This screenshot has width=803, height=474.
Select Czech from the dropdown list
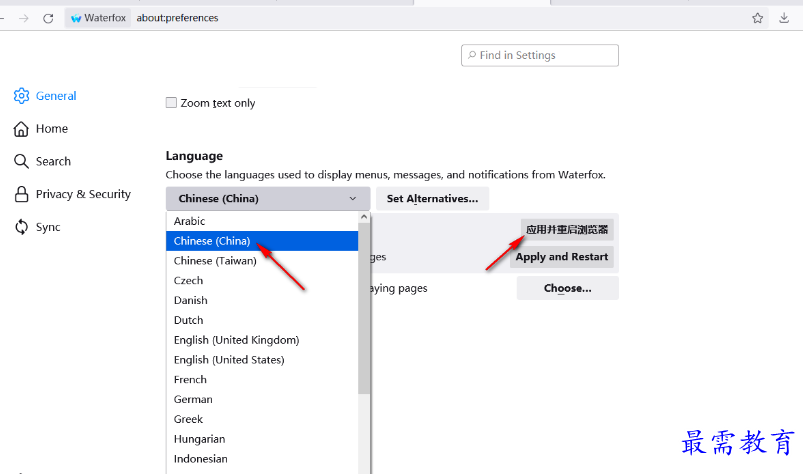pyautogui.click(x=262, y=281)
